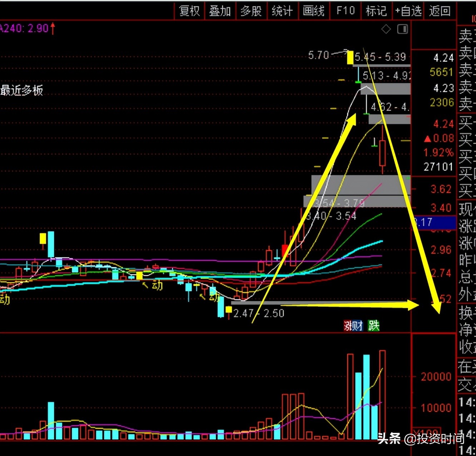Toggle the side panel layout icon

click(403, 29)
